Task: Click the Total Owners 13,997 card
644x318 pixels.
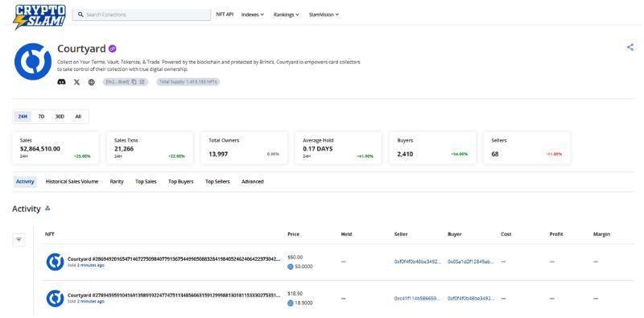Action: click(x=244, y=148)
